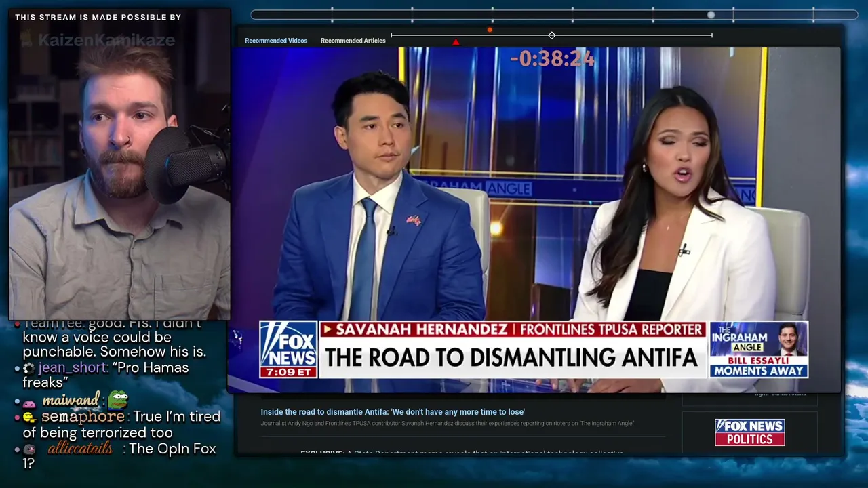Select the orange dot marker above the slider
This screenshot has height=488, width=868.
point(490,30)
